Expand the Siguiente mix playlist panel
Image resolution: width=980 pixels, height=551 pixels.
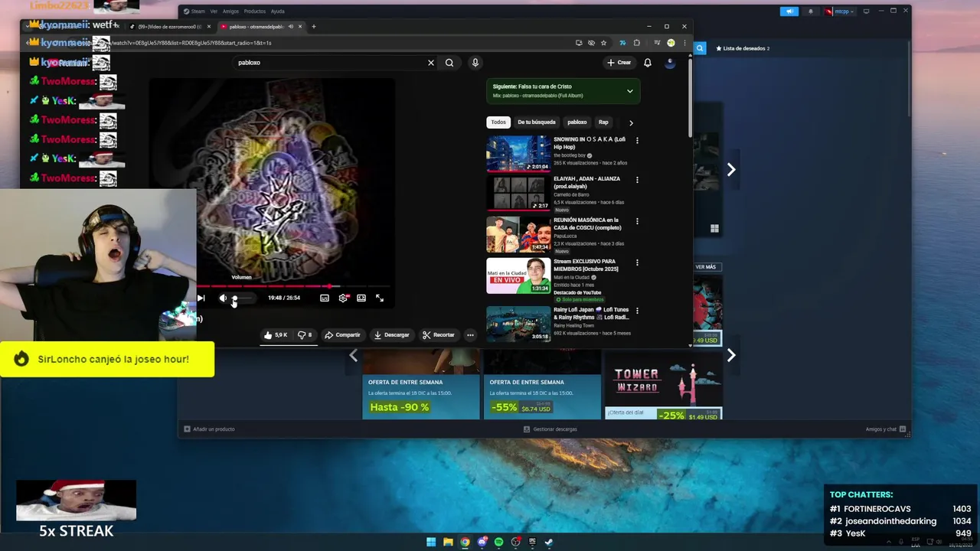pos(630,91)
